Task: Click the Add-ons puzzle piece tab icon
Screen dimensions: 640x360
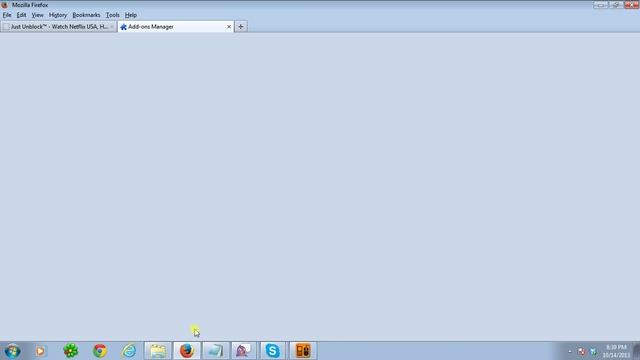Action: pos(124,27)
